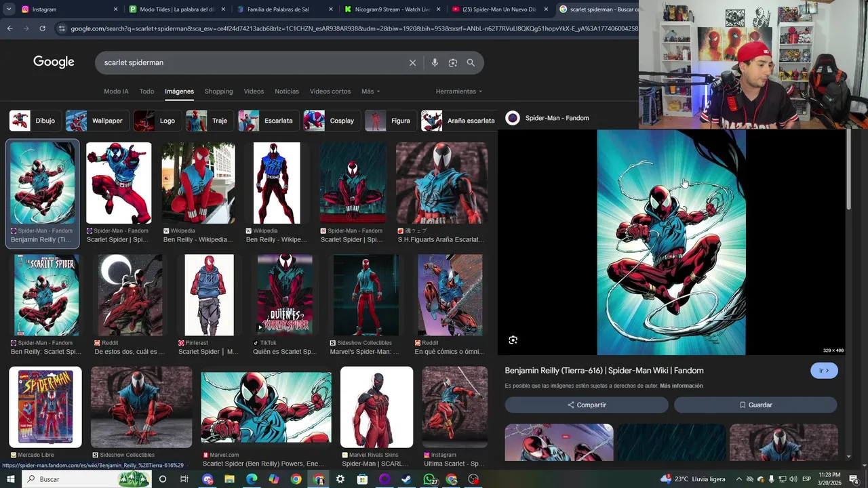The height and width of the screenshot is (488, 868).
Task: Show hidden system tray icons
Action: tap(738, 479)
